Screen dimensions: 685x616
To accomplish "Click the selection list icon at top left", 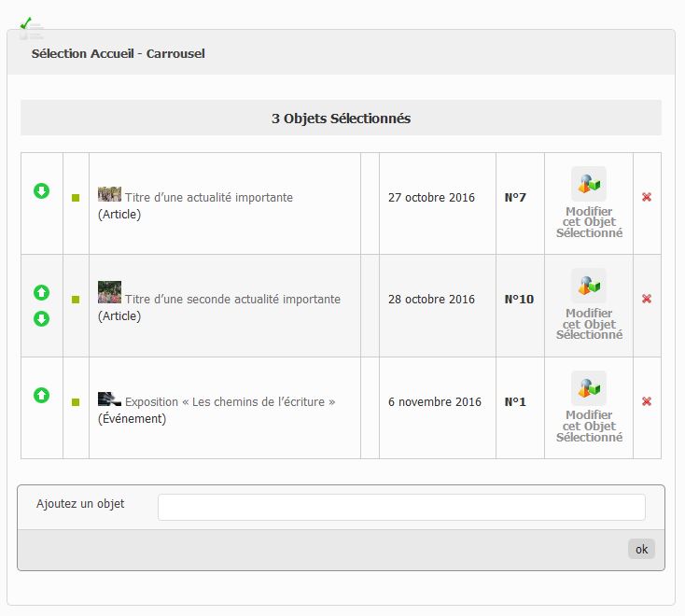I will click(29, 28).
